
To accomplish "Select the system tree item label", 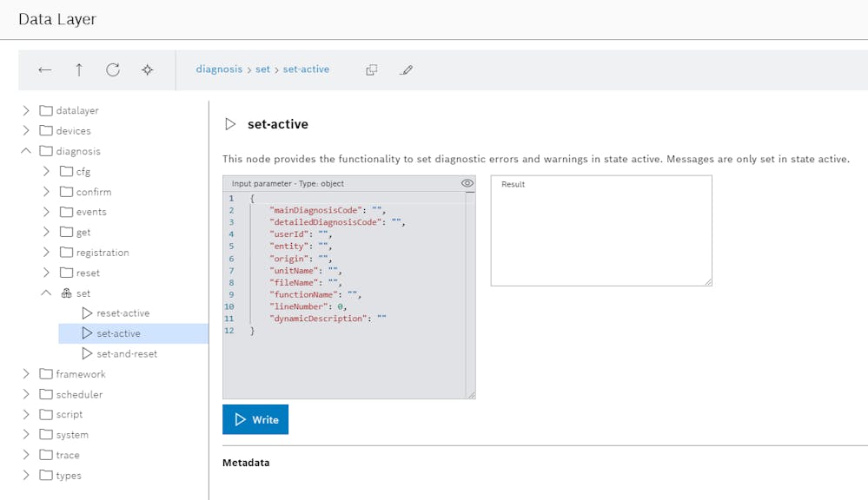I will click(72, 435).
